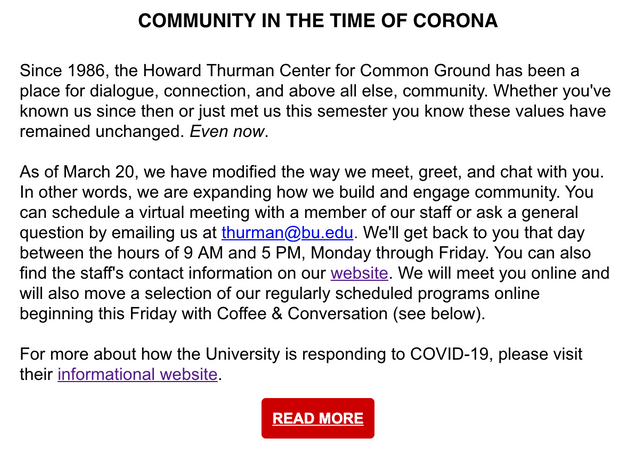The width and height of the screenshot is (636, 462).
Task: Click the "Since 1986" opening words
Action: tap(63, 71)
